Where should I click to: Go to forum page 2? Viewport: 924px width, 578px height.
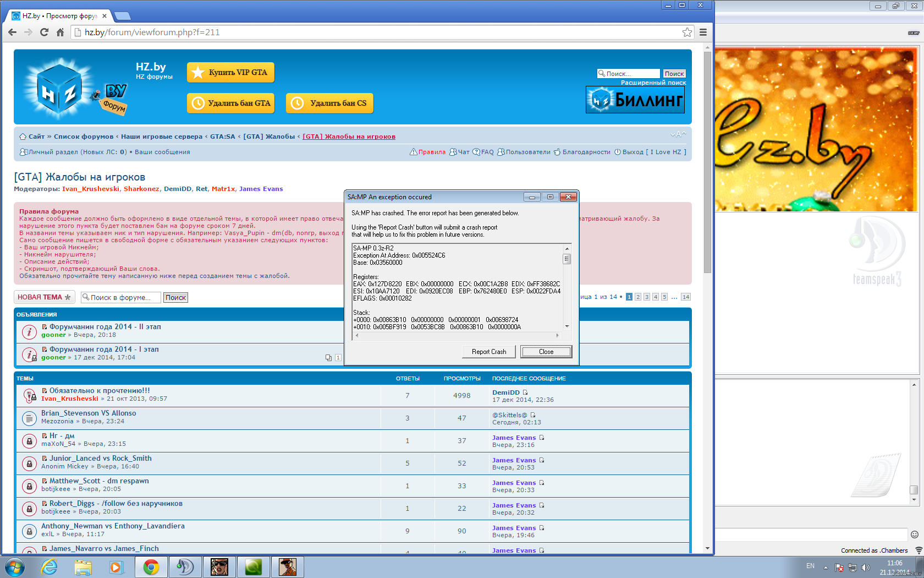click(x=638, y=297)
